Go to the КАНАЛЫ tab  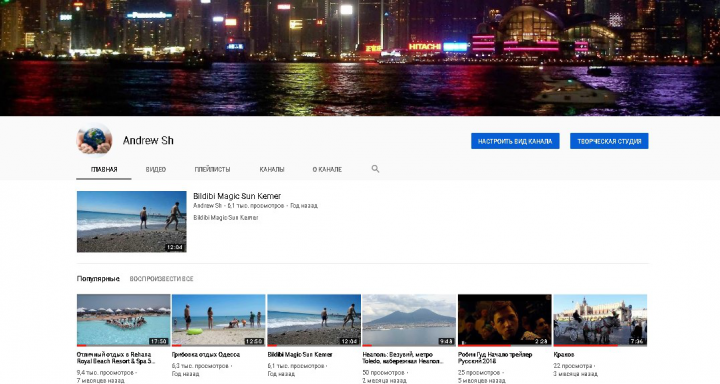point(272,169)
